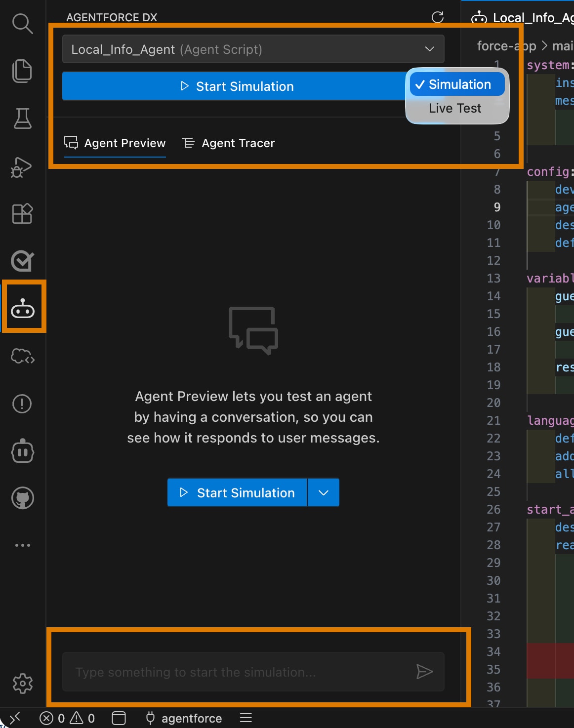Click the send message arrow icon
This screenshot has width=574, height=728.
[x=425, y=672]
